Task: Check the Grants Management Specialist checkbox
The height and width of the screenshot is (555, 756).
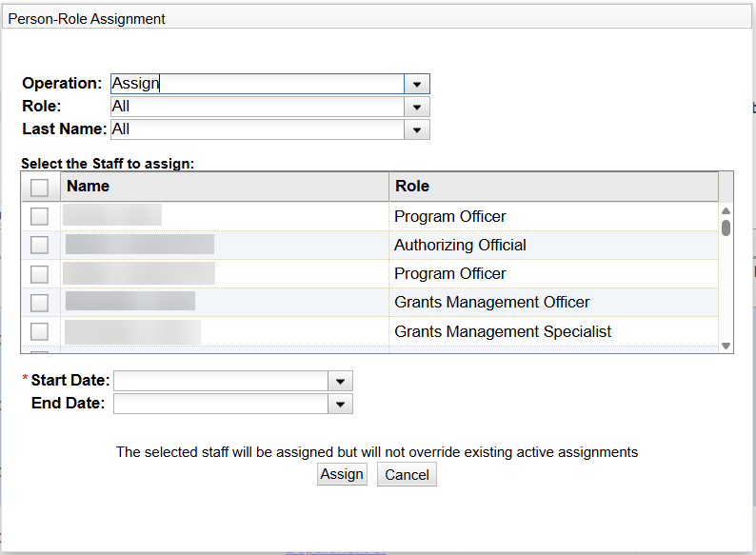Action: coord(40,331)
